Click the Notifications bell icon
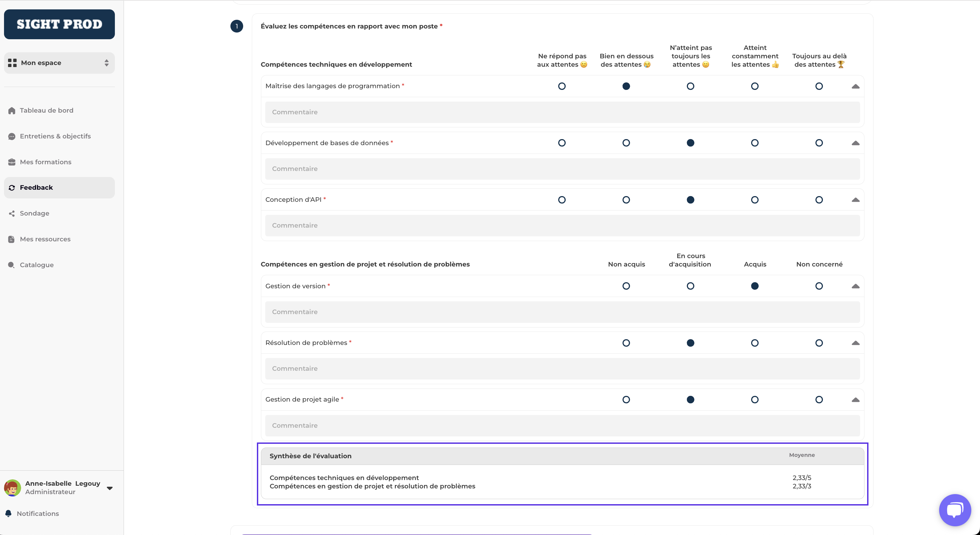 click(8, 513)
